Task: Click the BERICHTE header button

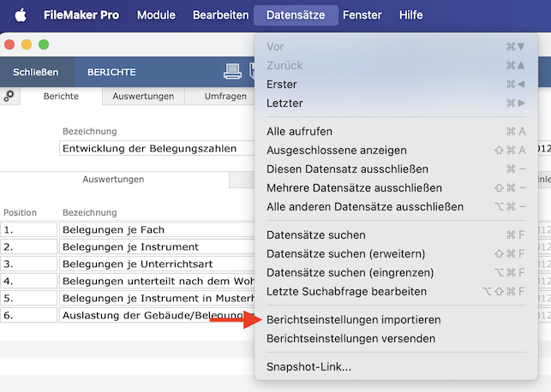Action: (111, 72)
